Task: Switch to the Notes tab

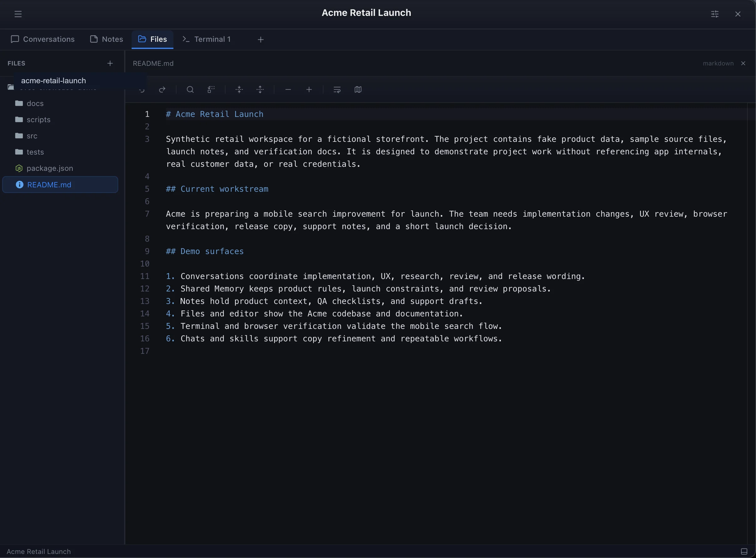Action: click(106, 39)
